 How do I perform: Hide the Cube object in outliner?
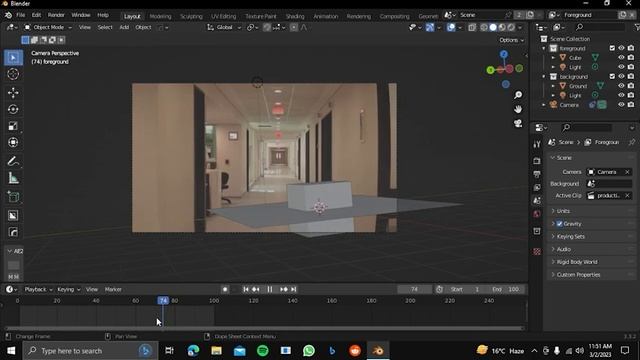(621, 58)
